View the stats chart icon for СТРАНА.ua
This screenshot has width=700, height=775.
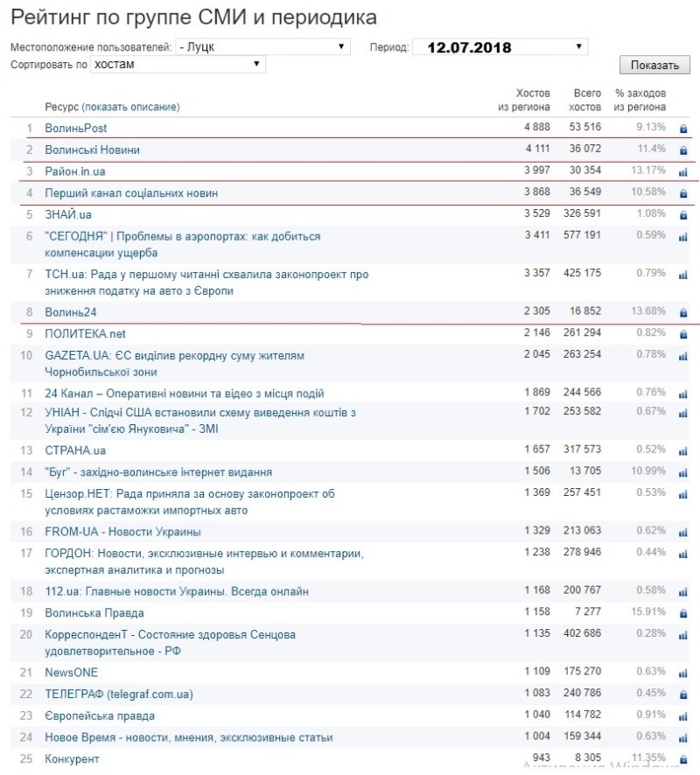pyautogui.click(x=683, y=450)
